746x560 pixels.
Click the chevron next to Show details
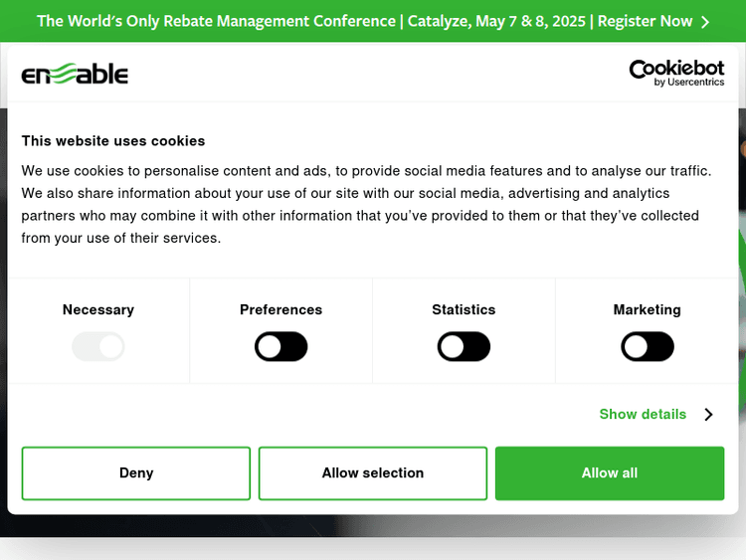click(x=708, y=415)
